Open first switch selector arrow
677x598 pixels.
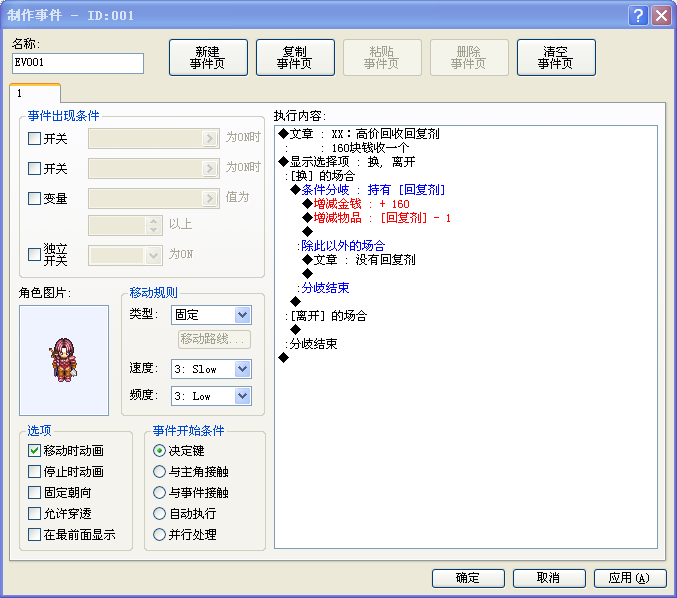tap(209, 139)
